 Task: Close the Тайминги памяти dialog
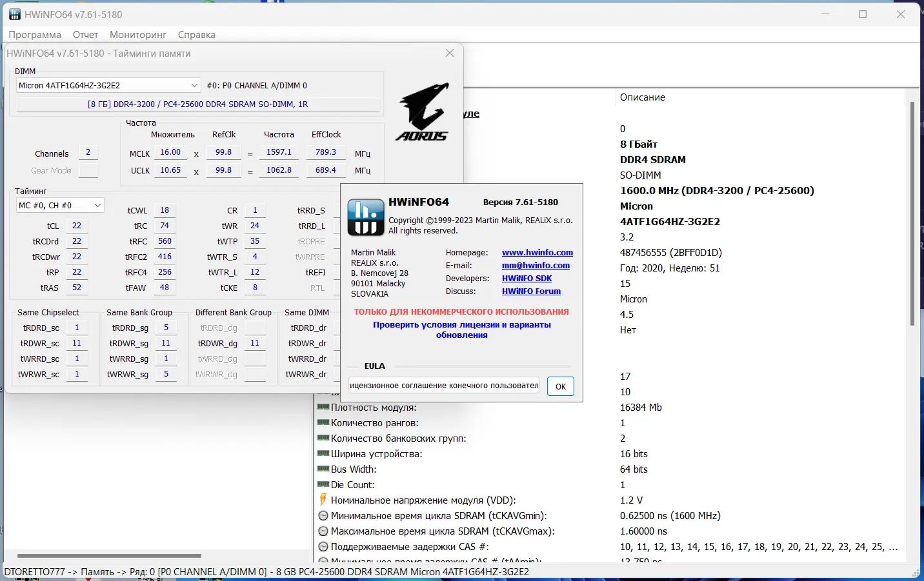click(x=450, y=53)
